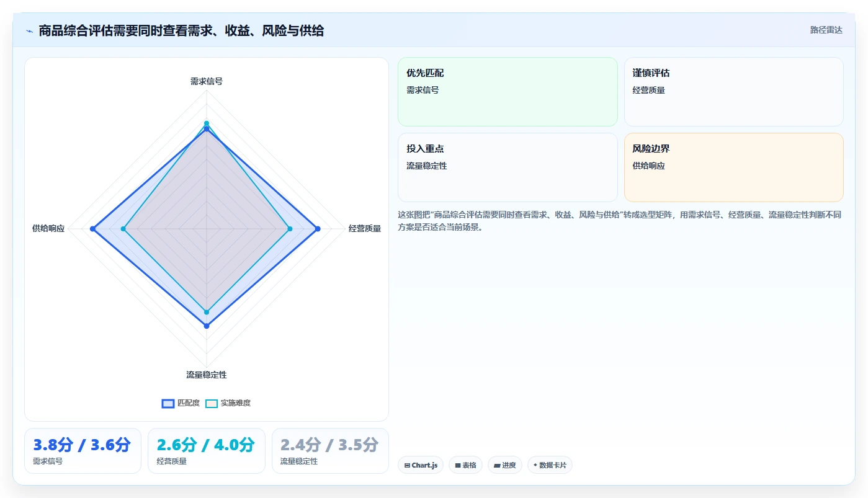Click the 需求信号 radar axis label
The image size is (868, 498).
tap(207, 81)
